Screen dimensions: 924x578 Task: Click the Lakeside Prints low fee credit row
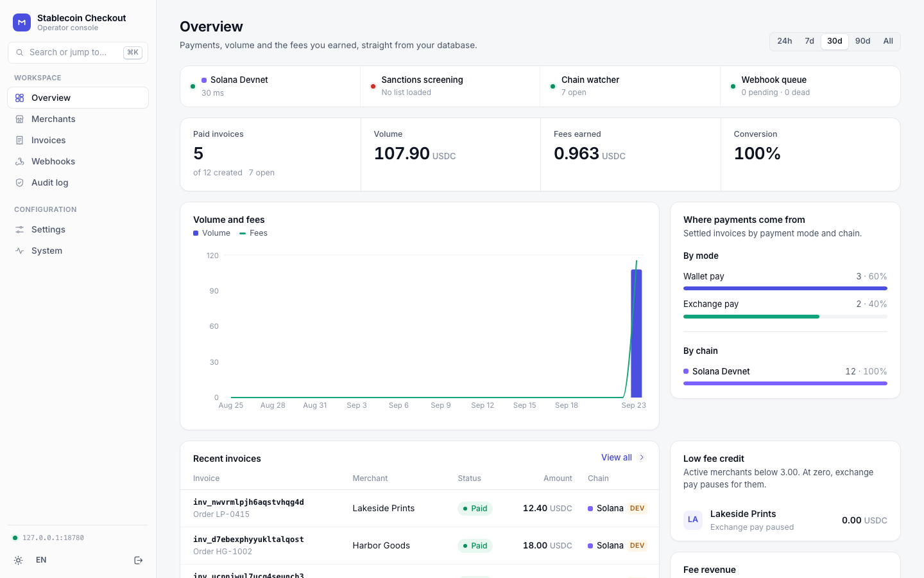(785, 520)
